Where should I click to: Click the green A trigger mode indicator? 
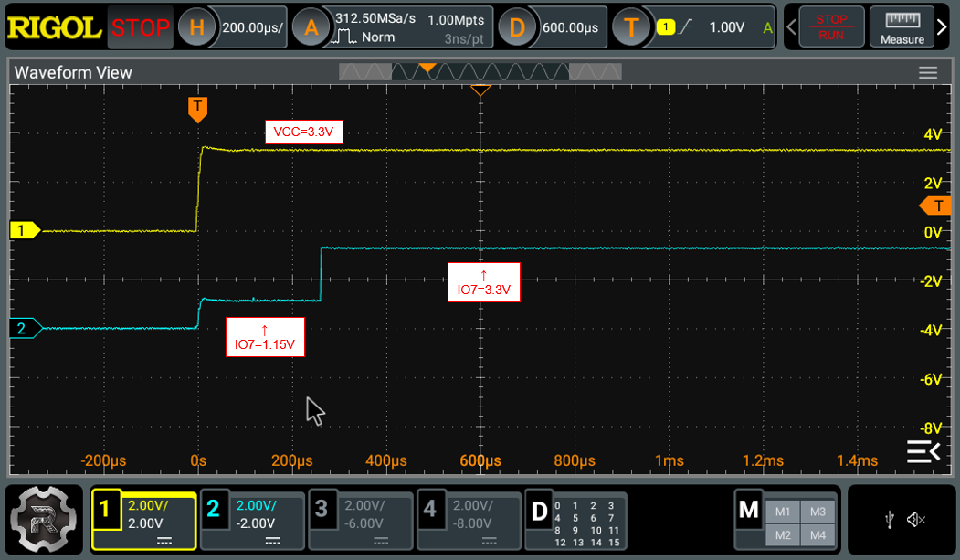click(x=767, y=27)
